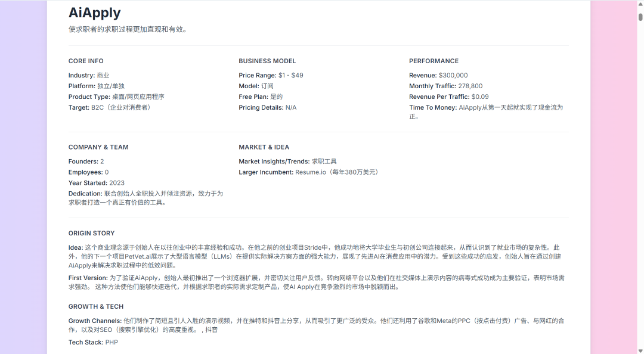Click the GROWTH & TECH heading
This screenshot has height=354, width=644.
pos(95,306)
